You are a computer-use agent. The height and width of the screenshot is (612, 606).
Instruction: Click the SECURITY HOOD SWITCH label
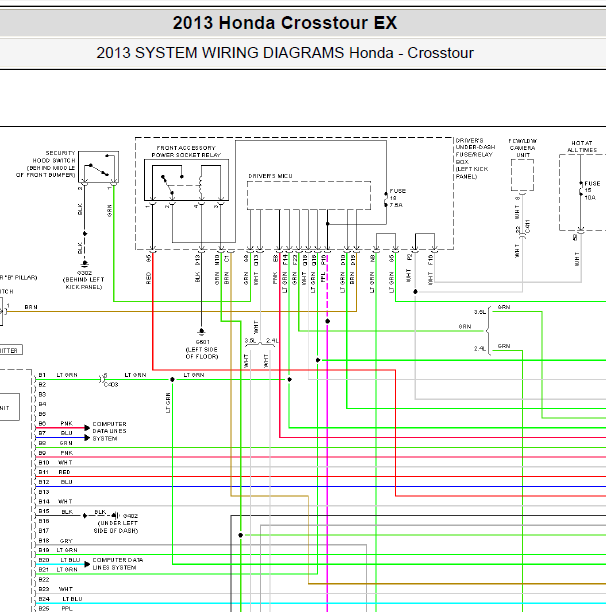pyautogui.click(x=46, y=164)
